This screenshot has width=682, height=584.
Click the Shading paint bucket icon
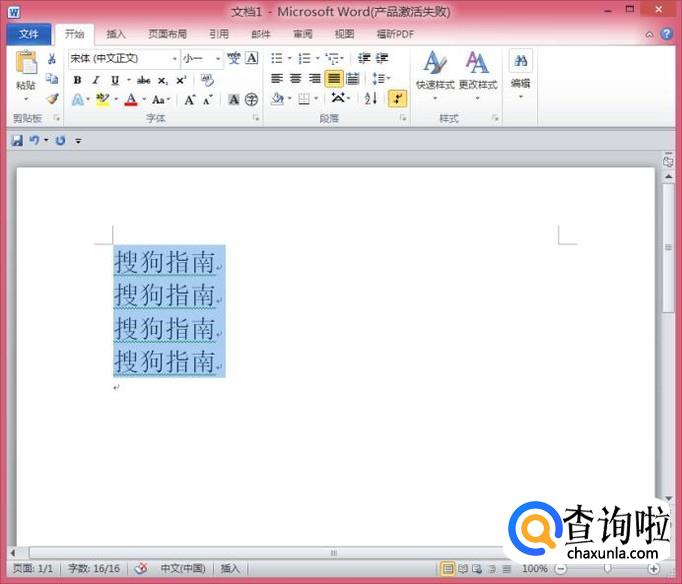(x=277, y=100)
